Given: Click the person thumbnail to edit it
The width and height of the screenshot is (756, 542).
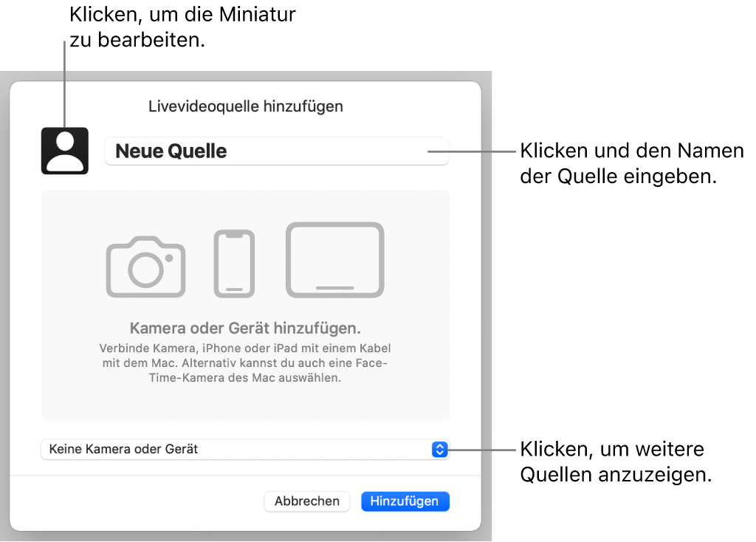Looking at the screenshot, I should (65, 151).
